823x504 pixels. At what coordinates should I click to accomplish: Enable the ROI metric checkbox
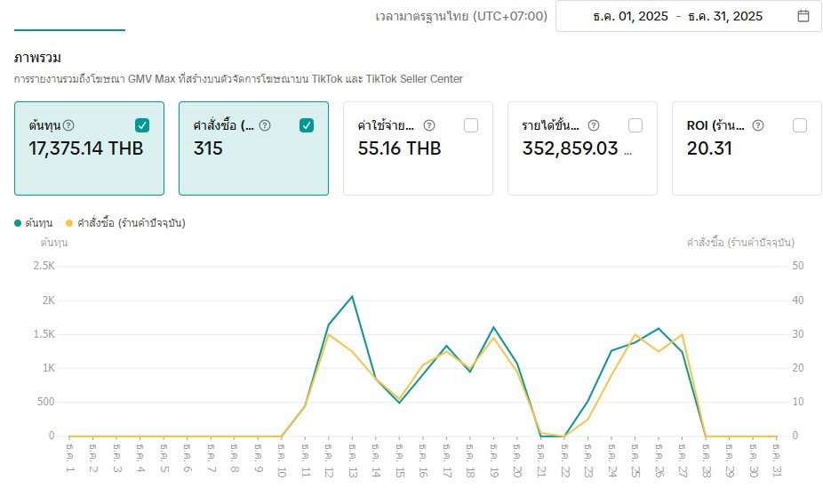[x=800, y=125]
